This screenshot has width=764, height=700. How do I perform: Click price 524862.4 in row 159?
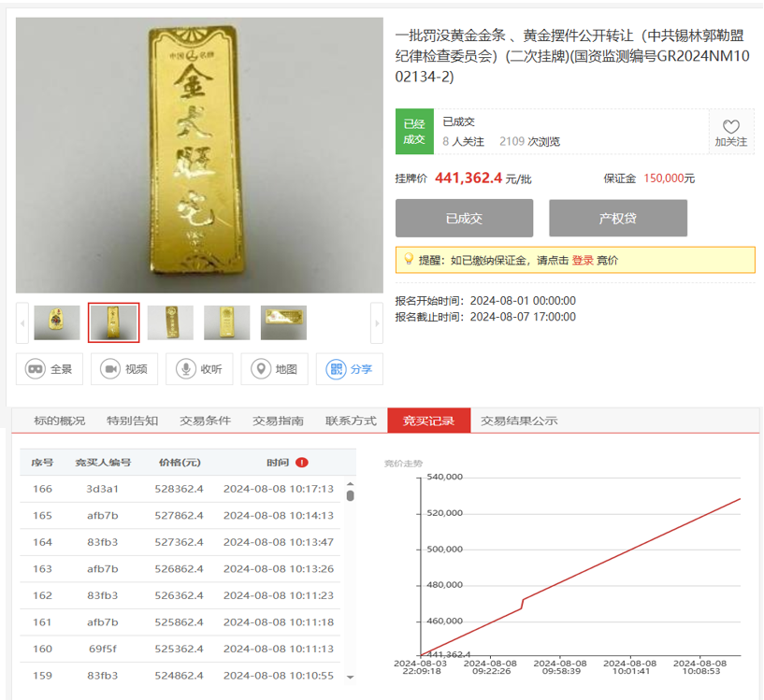click(x=179, y=676)
